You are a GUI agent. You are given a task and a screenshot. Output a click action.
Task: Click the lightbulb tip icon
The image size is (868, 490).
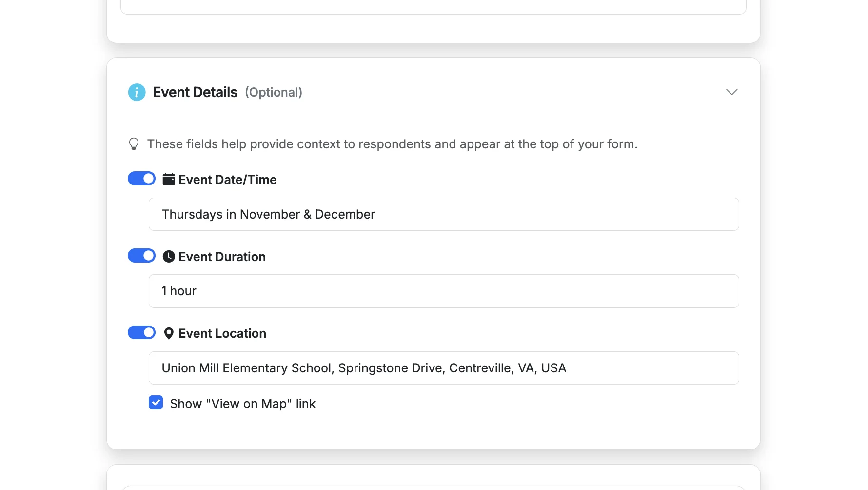(x=134, y=143)
